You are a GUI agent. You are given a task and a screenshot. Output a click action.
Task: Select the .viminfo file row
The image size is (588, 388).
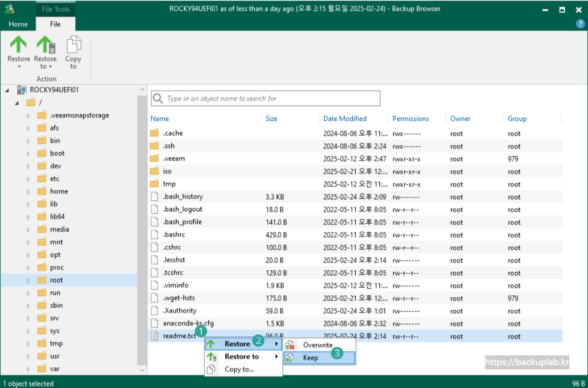coord(356,285)
